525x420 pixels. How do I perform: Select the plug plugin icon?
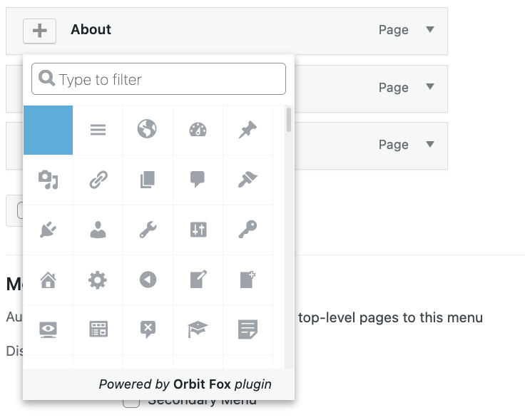[48, 230]
